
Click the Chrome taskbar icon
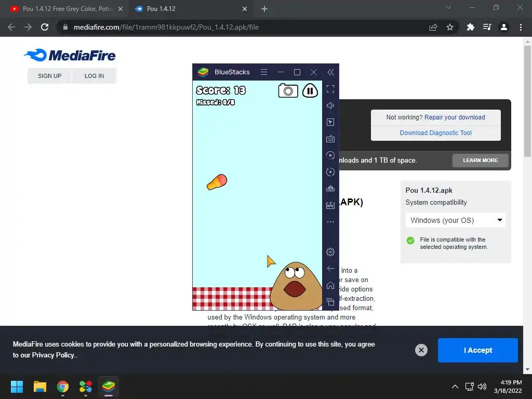click(63, 387)
